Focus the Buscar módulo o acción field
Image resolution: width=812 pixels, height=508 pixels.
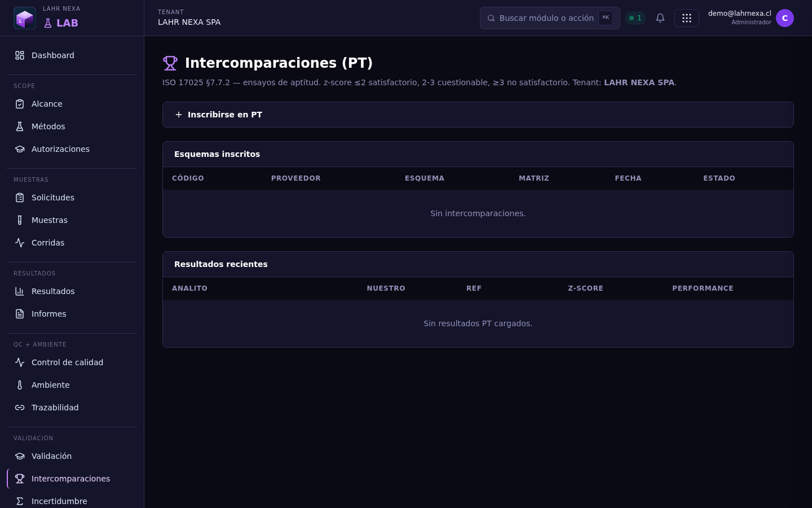pos(550,18)
